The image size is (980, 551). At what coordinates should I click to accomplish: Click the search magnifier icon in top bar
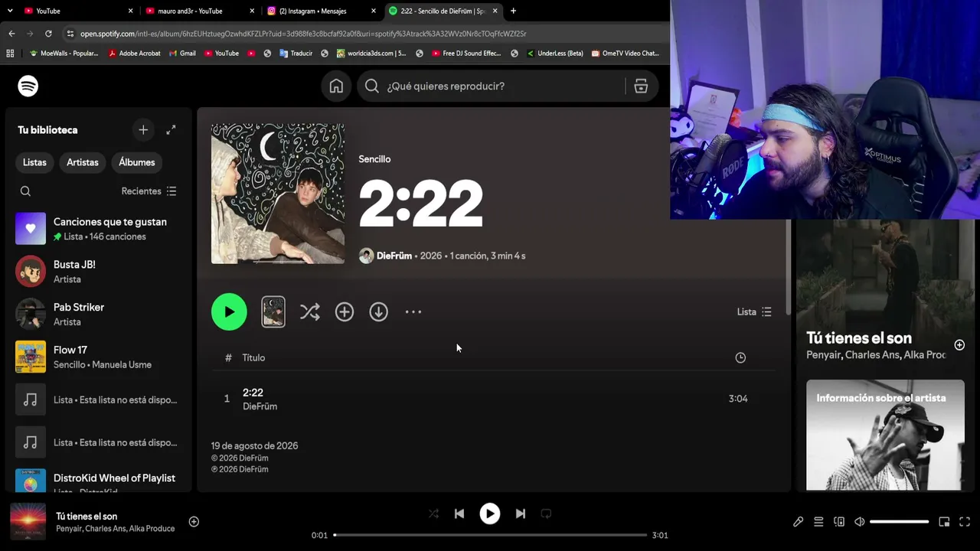[372, 86]
